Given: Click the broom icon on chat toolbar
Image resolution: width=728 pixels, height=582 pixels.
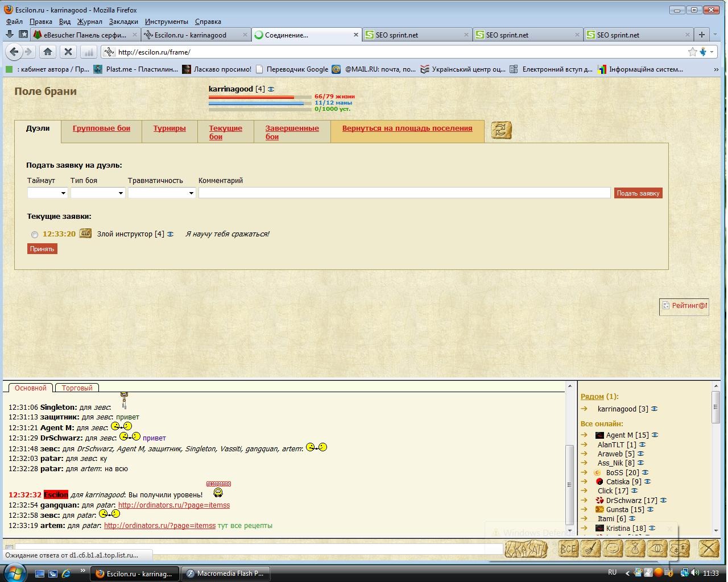Looking at the screenshot, I should pos(591,548).
